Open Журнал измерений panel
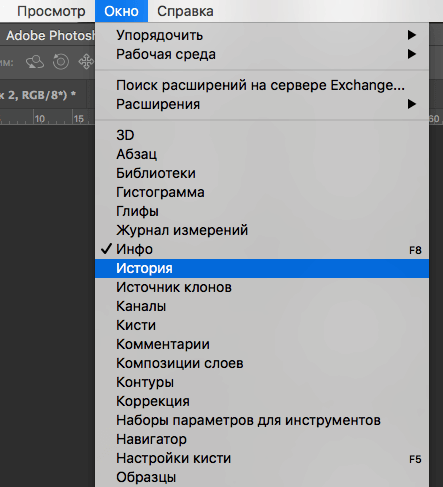Image resolution: width=443 pixels, height=487 pixels. (262, 230)
